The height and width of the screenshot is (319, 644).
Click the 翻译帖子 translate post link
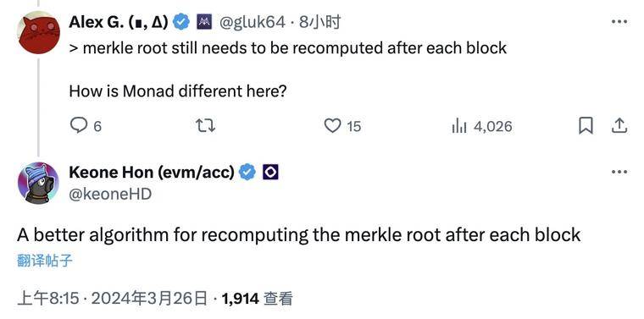(45, 261)
